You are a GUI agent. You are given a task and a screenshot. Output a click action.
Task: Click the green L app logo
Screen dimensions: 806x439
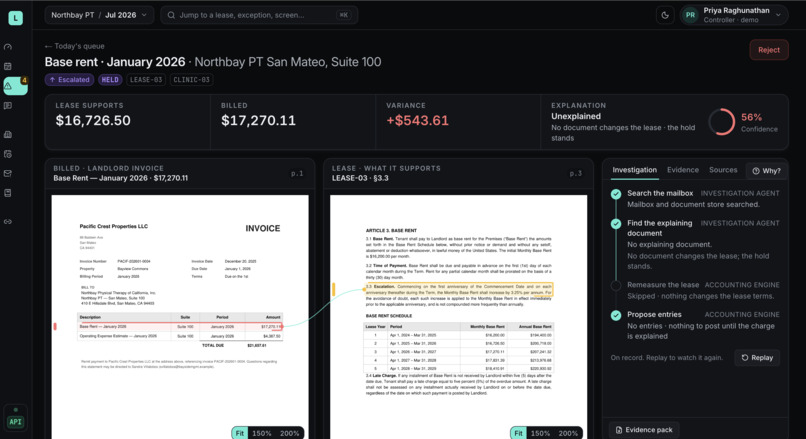coord(15,18)
